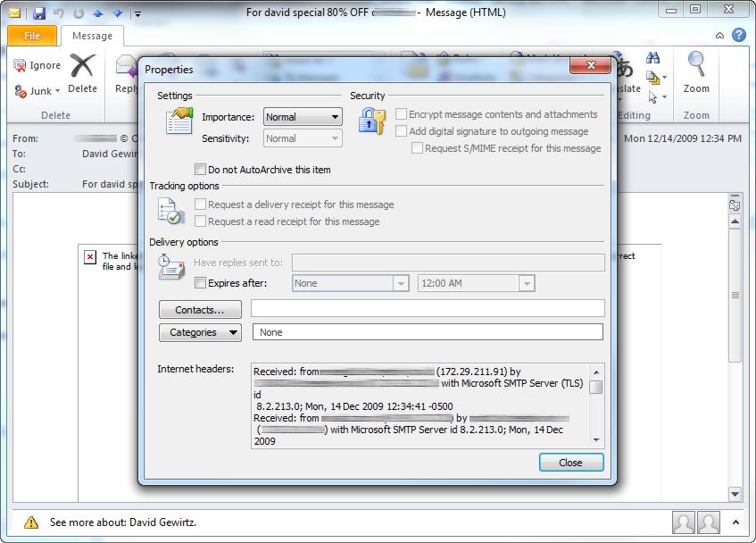Click the Save floppy disk icon
Screen dimensions: 756x543
pyautogui.click(x=39, y=13)
